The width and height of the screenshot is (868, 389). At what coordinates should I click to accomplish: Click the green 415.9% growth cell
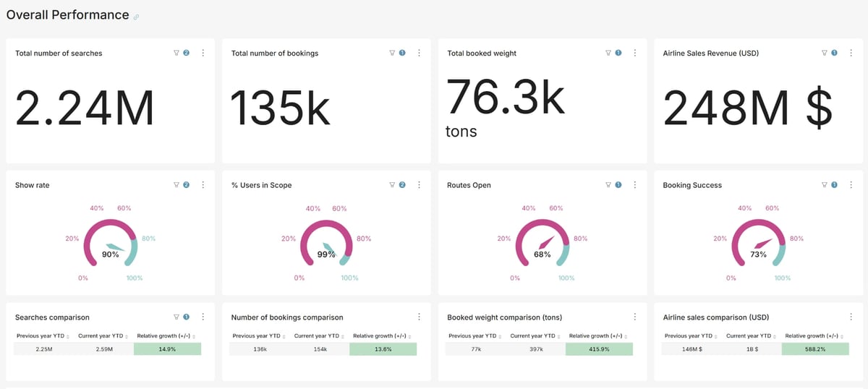[x=599, y=349]
